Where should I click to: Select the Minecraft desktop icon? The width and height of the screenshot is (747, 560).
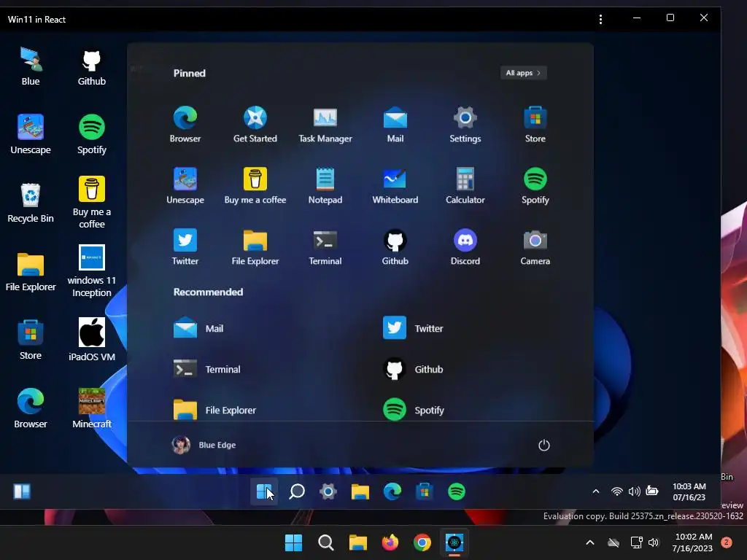[x=91, y=408]
